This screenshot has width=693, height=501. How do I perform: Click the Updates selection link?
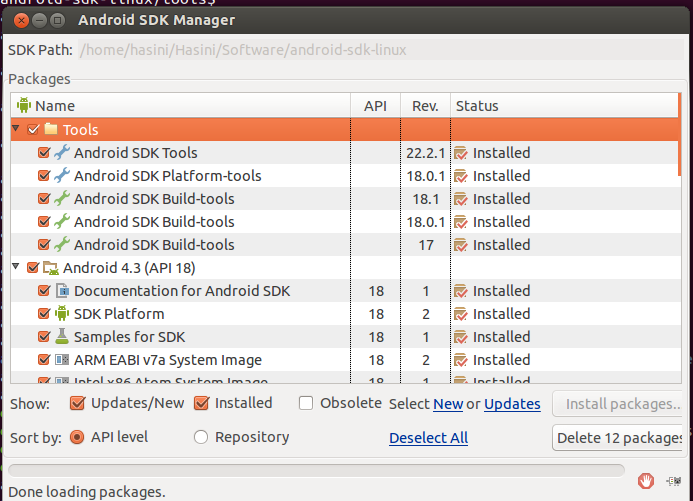coord(512,404)
